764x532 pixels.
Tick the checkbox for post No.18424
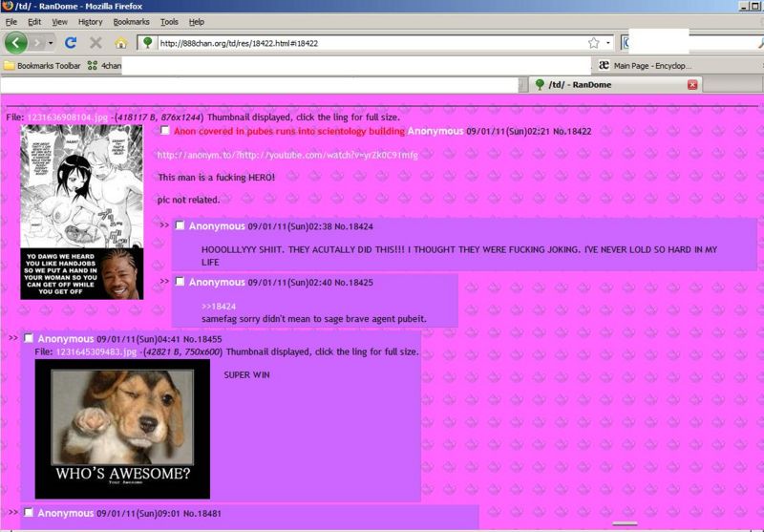click(180, 225)
